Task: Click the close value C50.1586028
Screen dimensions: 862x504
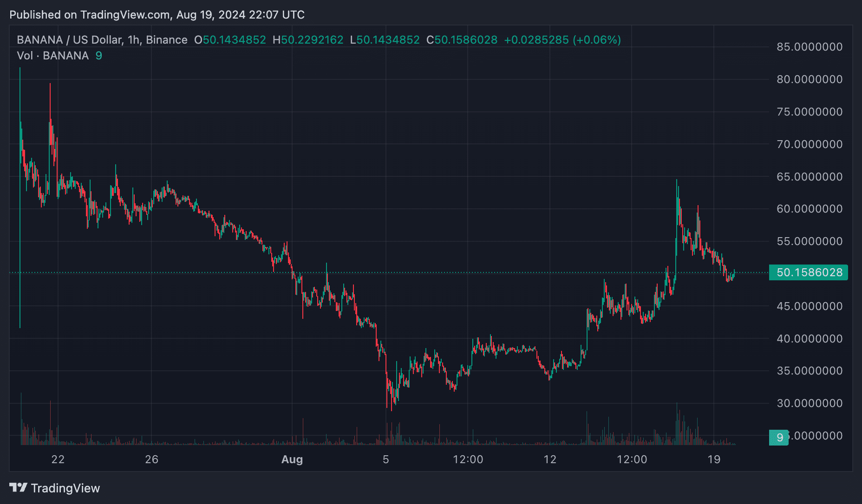Action: [462, 40]
